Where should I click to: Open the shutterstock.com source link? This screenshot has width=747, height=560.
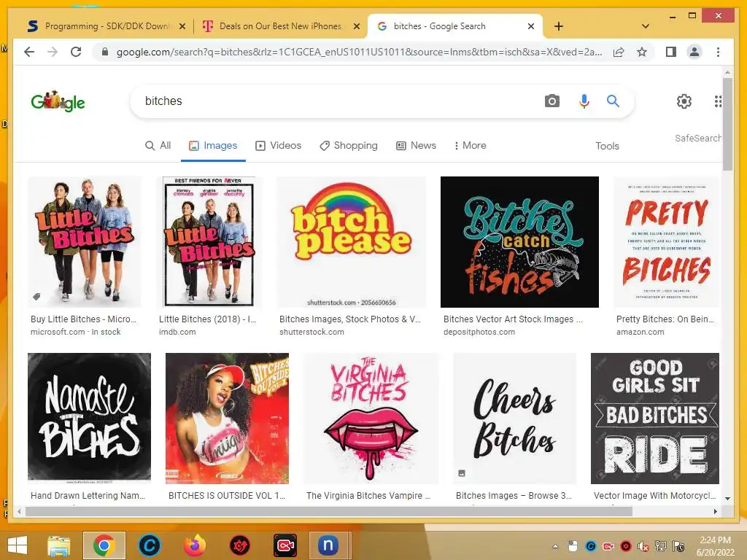pos(311,332)
